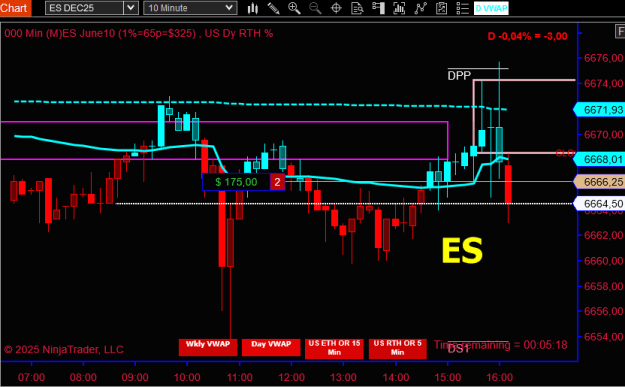Click the 6668,01 cyan price marker
Image resolution: width=625 pixels, height=387 pixels.
tap(599, 159)
